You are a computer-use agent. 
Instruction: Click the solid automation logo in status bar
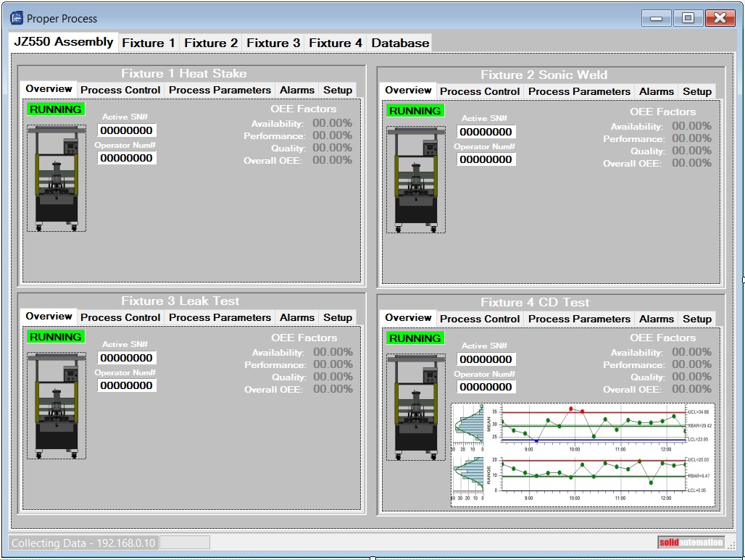(691, 542)
